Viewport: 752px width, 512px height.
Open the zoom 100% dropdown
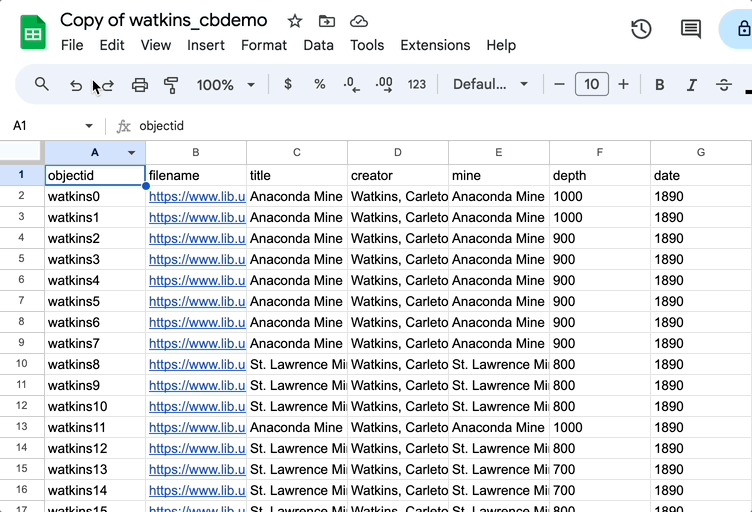(x=225, y=85)
